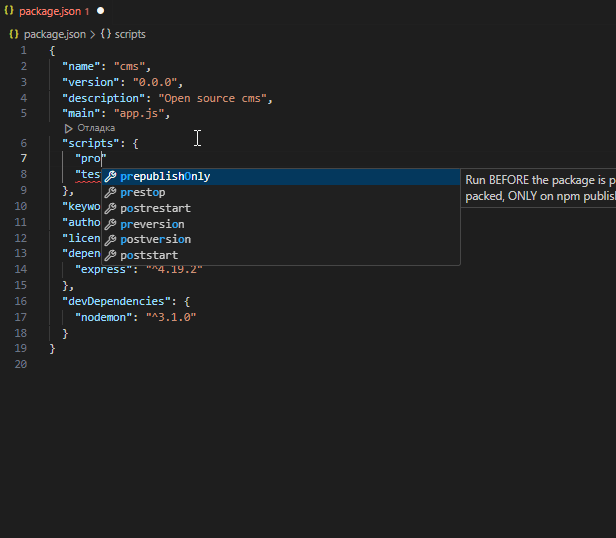Place cursor in "pro" text on line 7
This screenshot has height=538, width=616.
91,158
